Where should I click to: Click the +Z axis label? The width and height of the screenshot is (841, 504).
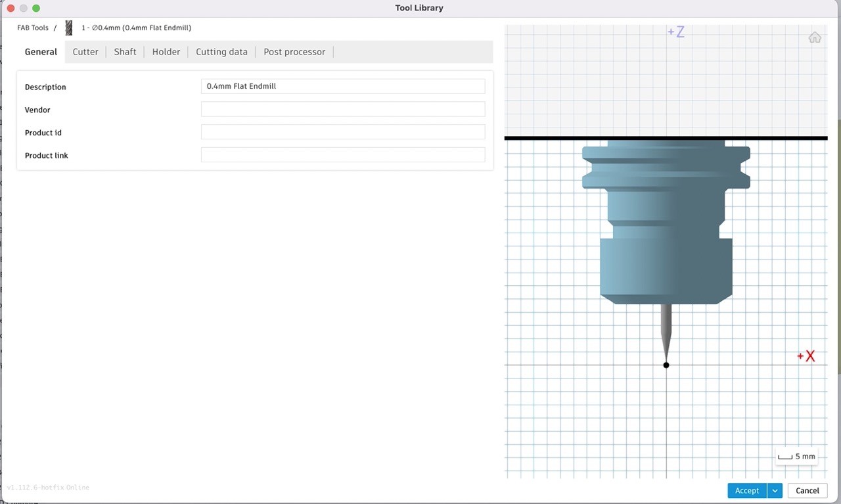(x=676, y=32)
